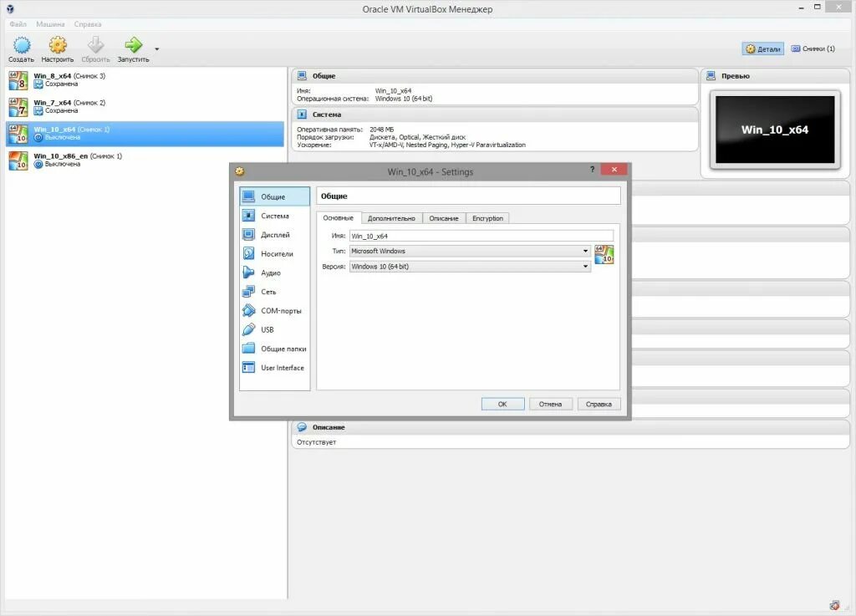Image resolution: width=856 pixels, height=616 pixels.
Task: Open Носители storage settings category
Action: point(274,254)
